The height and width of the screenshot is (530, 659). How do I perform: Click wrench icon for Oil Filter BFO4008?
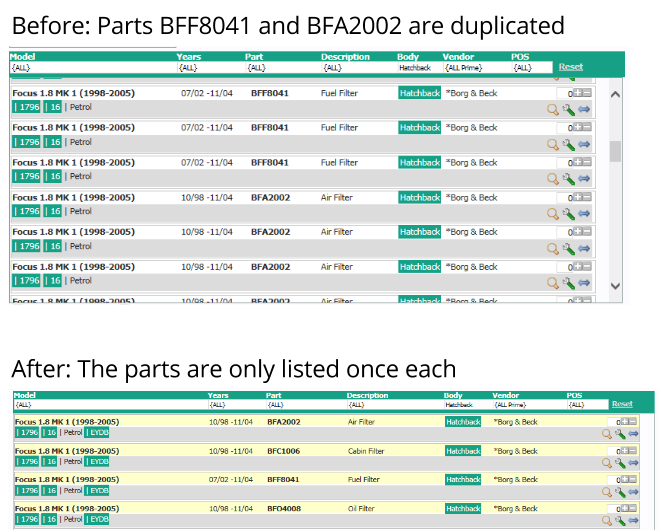(620, 520)
